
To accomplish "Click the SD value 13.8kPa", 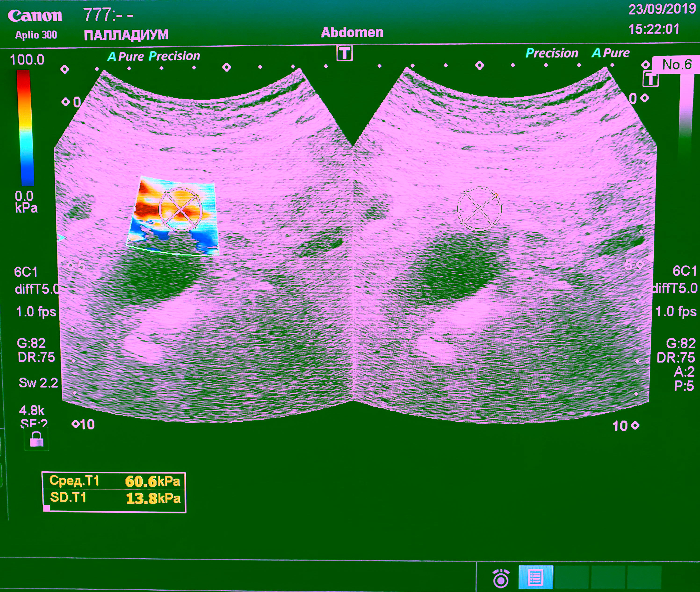I will [153, 498].
